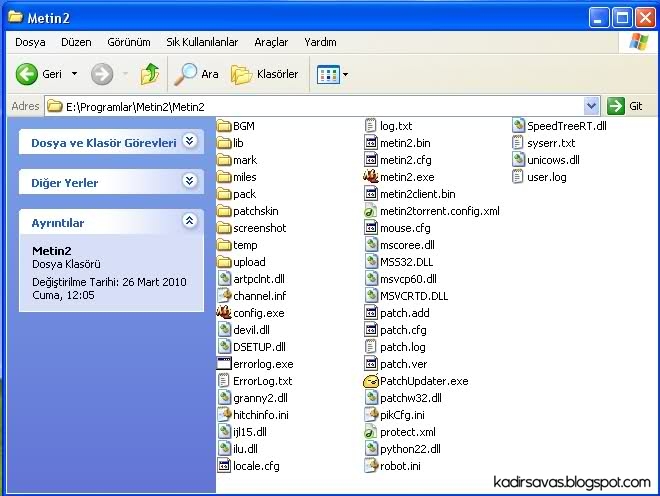Select the pikCfg.ini file name

coord(402,415)
